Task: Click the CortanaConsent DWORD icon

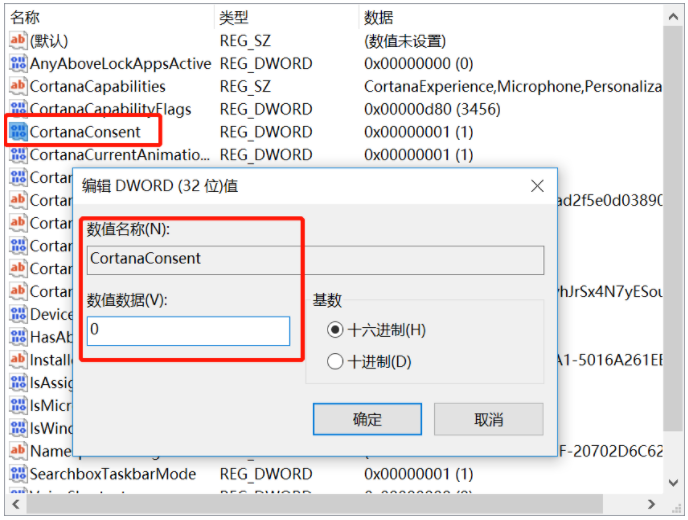Action: (18, 132)
